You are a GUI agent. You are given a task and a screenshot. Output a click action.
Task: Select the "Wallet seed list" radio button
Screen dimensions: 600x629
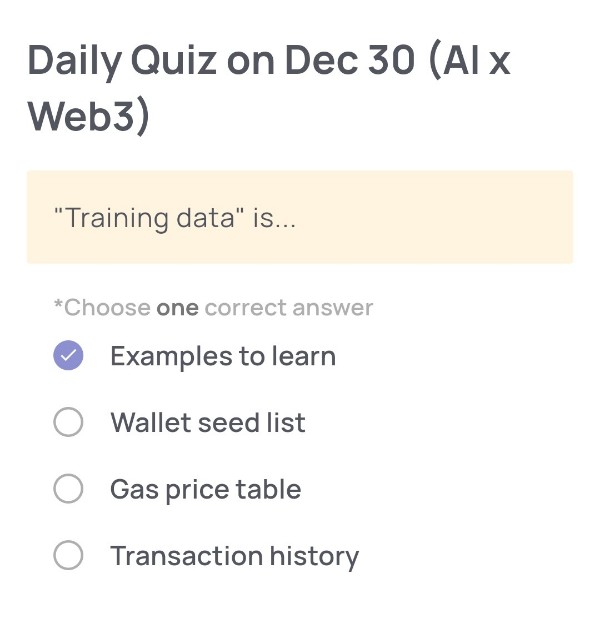coord(68,423)
